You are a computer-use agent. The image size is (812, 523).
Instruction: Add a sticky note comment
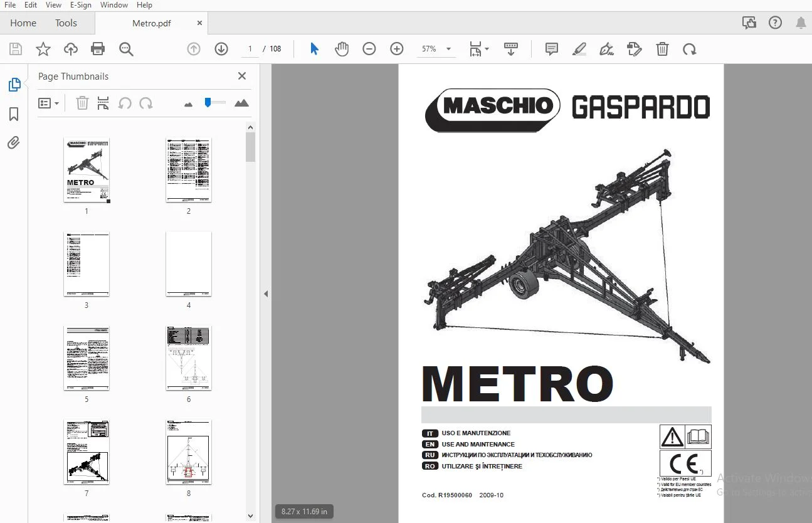coord(552,49)
